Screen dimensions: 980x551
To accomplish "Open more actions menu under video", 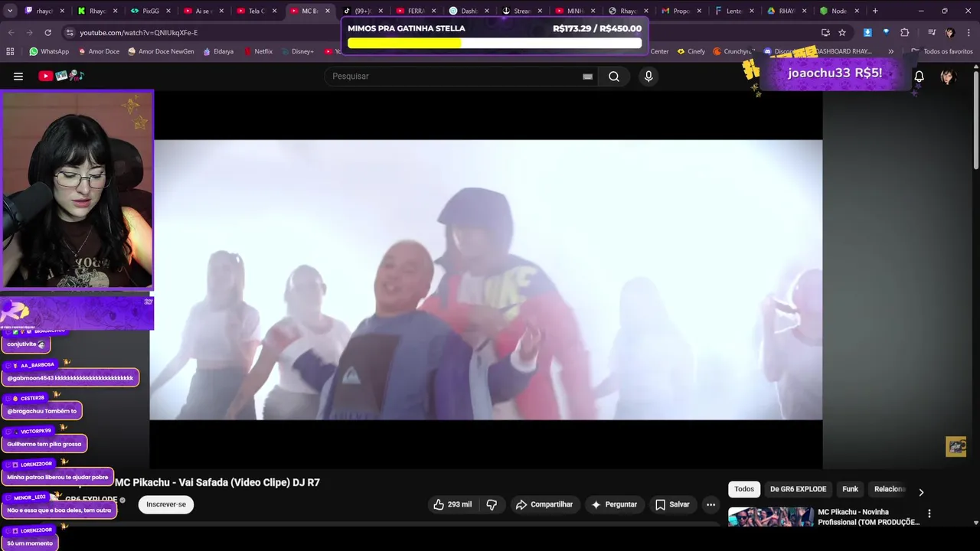I will point(710,504).
